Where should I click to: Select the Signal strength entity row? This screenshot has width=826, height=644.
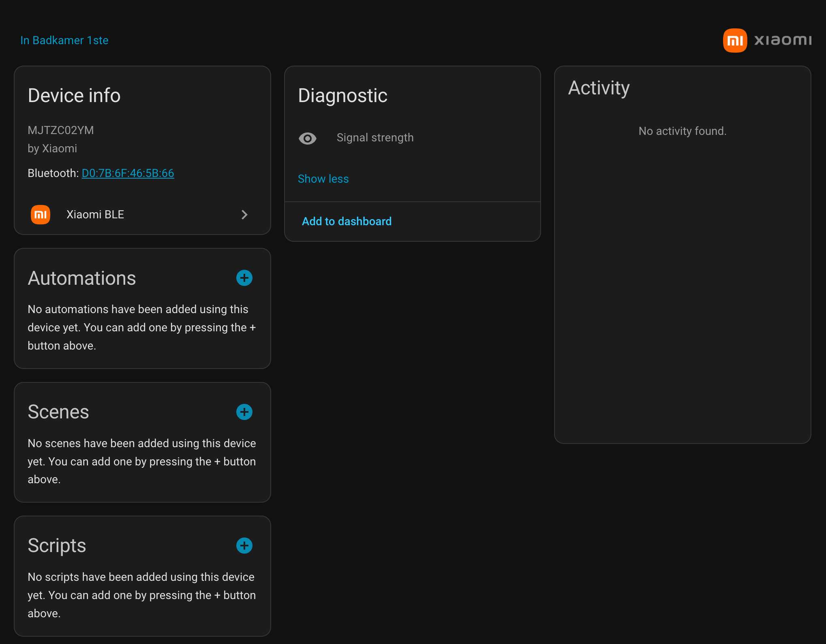pyautogui.click(x=375, y=138)
